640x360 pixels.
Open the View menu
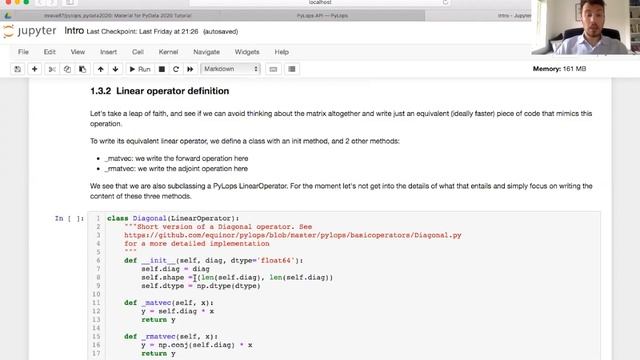pyautogui.click(x=78, y=52)
